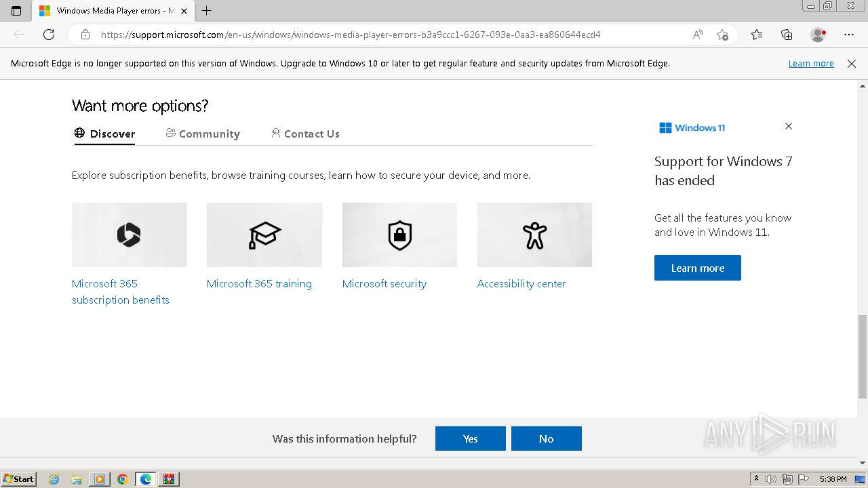Click the taskbar clock 5:38 PM
The image size is (868, 488).
(x=833, y=479)
